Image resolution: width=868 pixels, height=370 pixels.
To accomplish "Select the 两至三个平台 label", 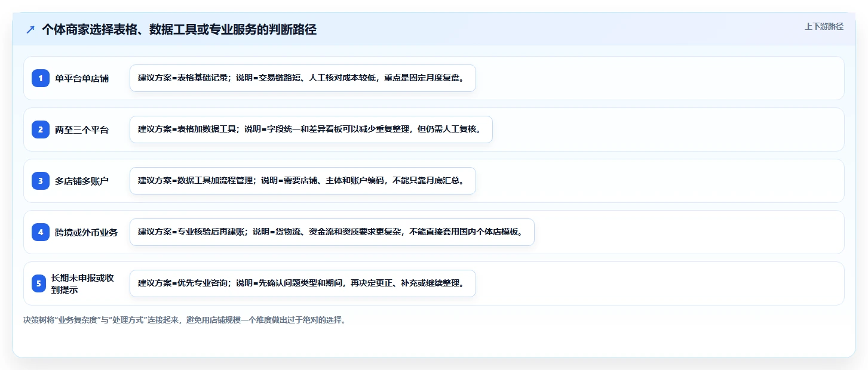I will [x=82, y=129].
